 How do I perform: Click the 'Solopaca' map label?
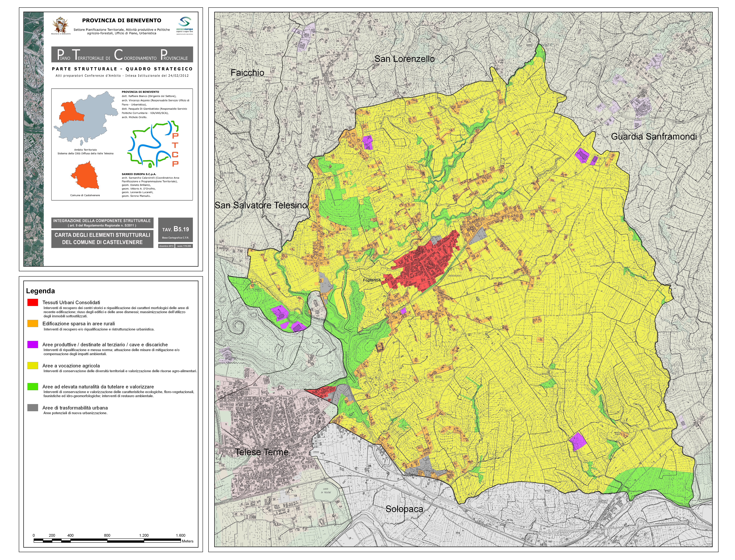point(404,509)
